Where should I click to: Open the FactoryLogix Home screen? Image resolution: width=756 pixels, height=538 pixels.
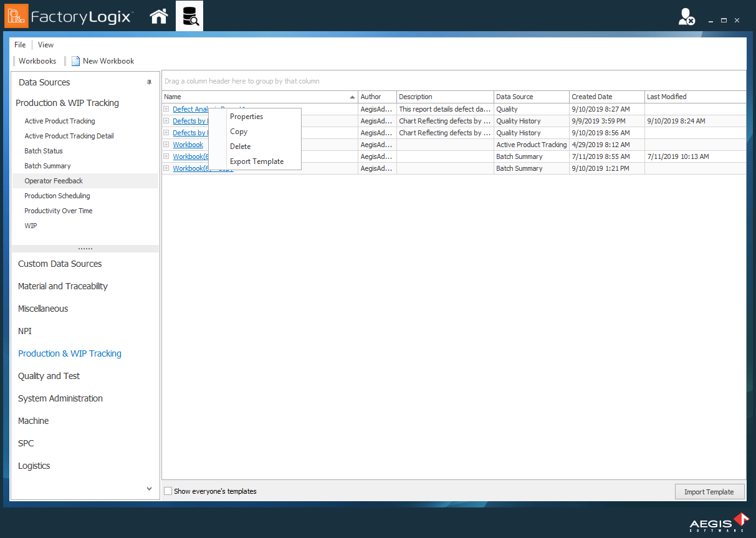coord(159,16)
